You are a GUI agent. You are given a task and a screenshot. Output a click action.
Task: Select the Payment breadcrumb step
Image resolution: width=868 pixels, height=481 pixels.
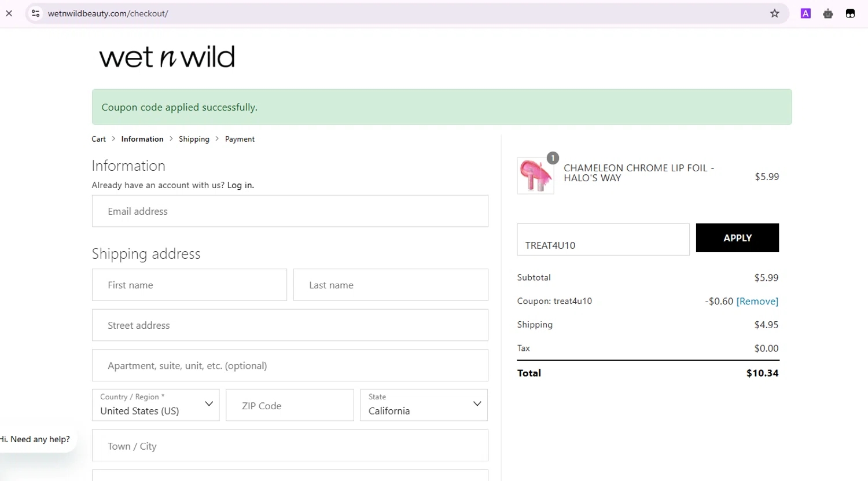click(x=240, y=139)
